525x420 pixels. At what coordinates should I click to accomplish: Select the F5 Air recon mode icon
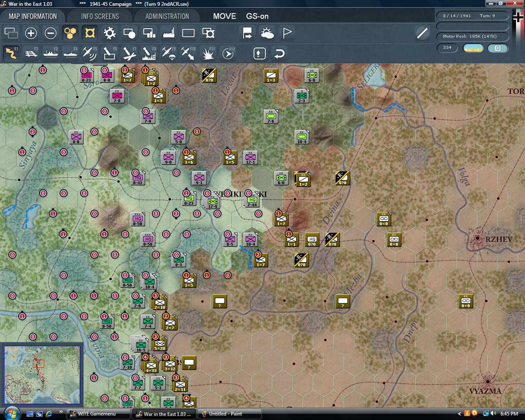(90, 53)
